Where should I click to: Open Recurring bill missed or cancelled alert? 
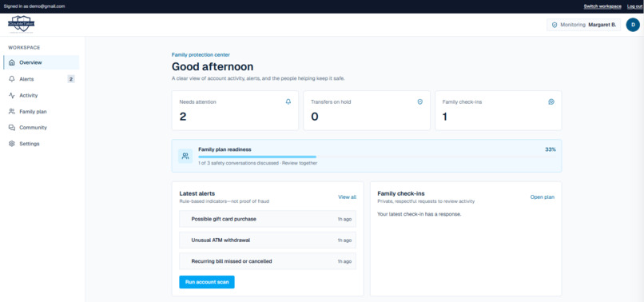[268, 261]
